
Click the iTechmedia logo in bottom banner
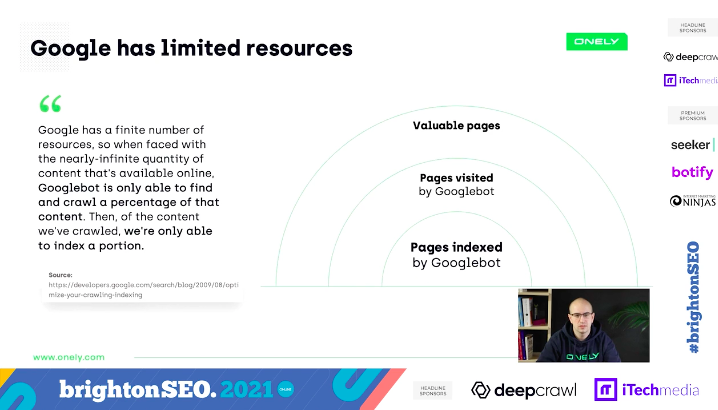click(647, 390)
